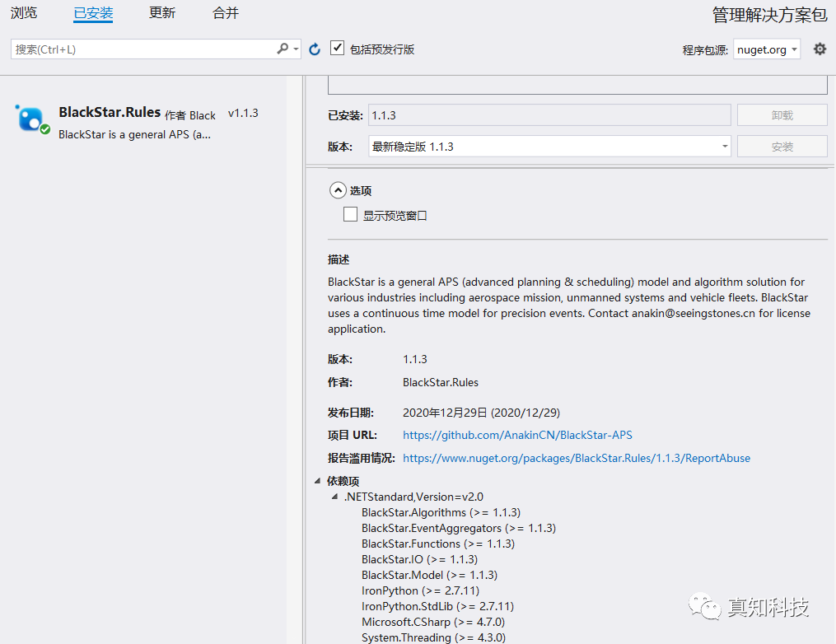Open the package source settings gear
This screenshot has height=644, width=836.
[x=820, y=49]
